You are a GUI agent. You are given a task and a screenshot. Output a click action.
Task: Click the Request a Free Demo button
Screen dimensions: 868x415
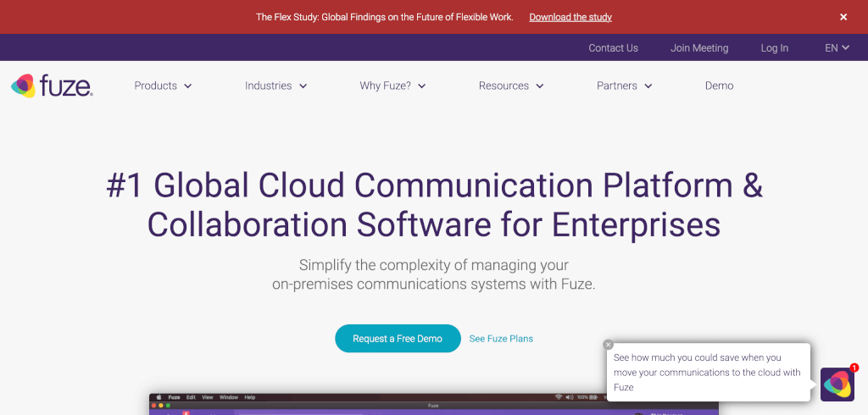[398, 339]
